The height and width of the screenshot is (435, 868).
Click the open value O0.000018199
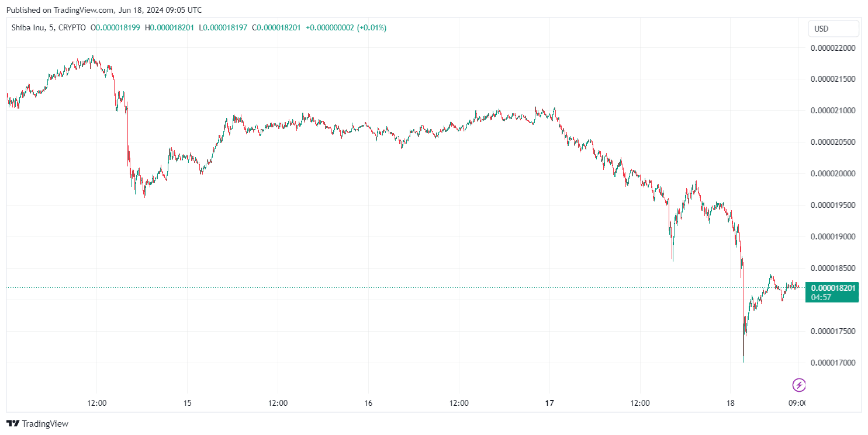(116, 27)
